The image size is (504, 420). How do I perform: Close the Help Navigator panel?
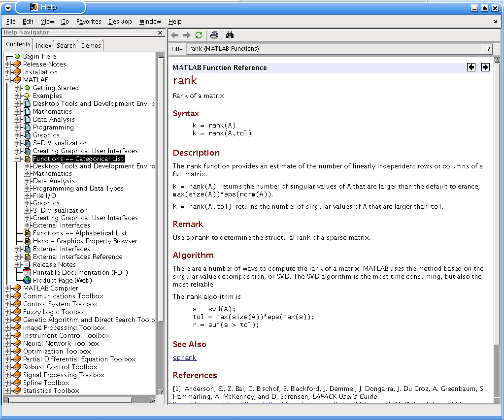pos(160,32)
